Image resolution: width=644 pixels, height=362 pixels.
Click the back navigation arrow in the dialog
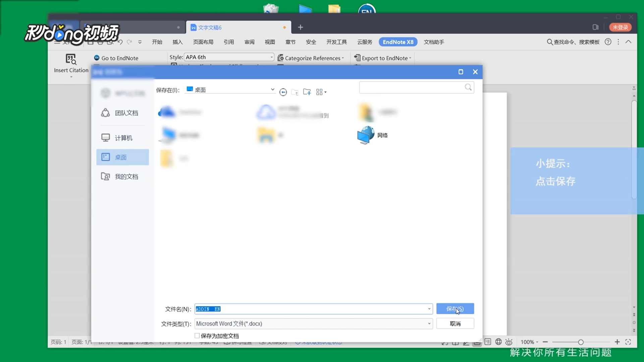click(283, 92)
